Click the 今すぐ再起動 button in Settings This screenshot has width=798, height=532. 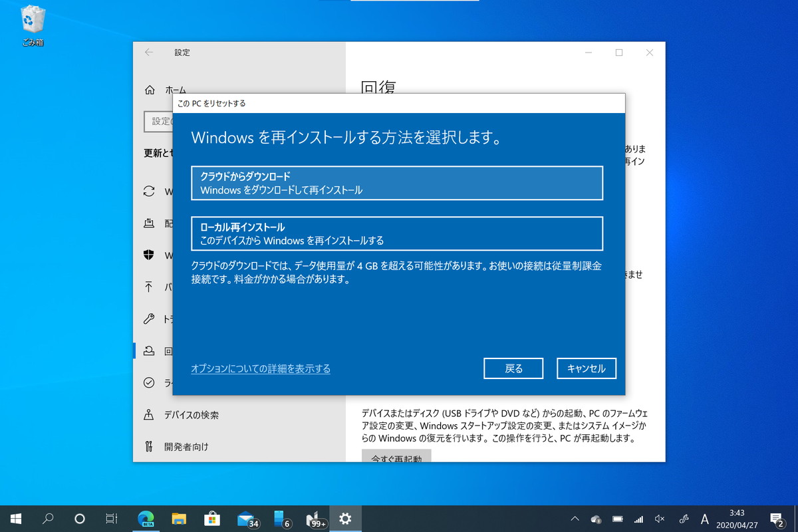pos(396,456)
